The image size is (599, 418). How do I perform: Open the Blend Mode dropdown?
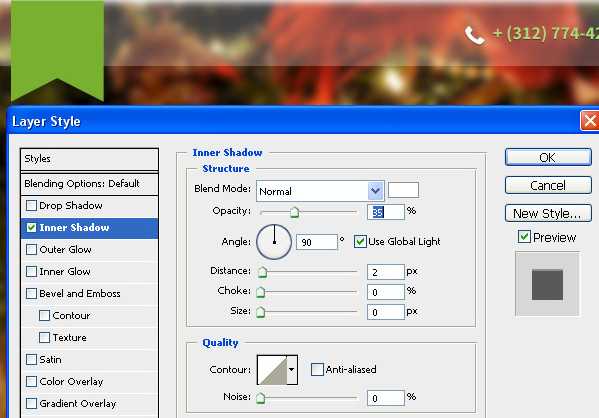point(320,191)
